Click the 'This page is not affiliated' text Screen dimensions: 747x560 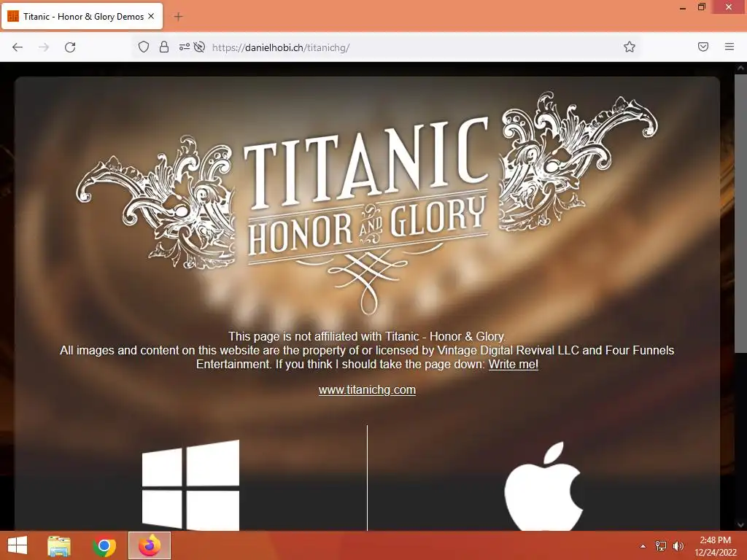click(367, 336)
